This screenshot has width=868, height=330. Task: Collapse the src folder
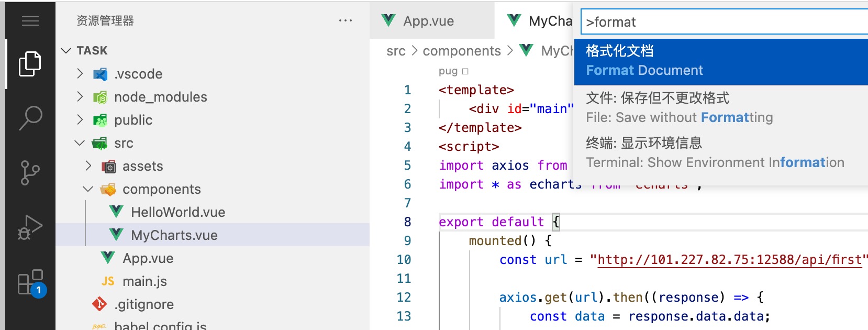coord(80,143)
